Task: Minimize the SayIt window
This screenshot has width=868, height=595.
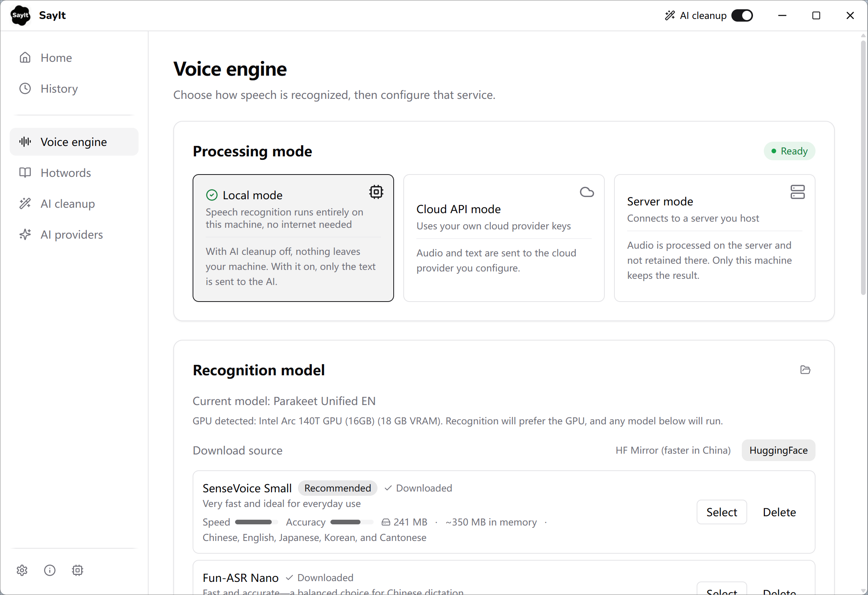Action: tap(782, 15)
